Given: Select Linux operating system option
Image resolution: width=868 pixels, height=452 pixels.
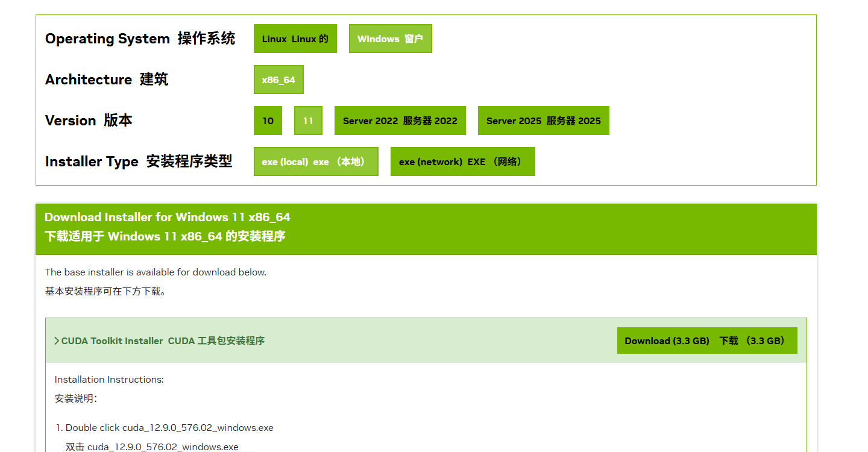Looking at the screenshot, I should (295, 39).
